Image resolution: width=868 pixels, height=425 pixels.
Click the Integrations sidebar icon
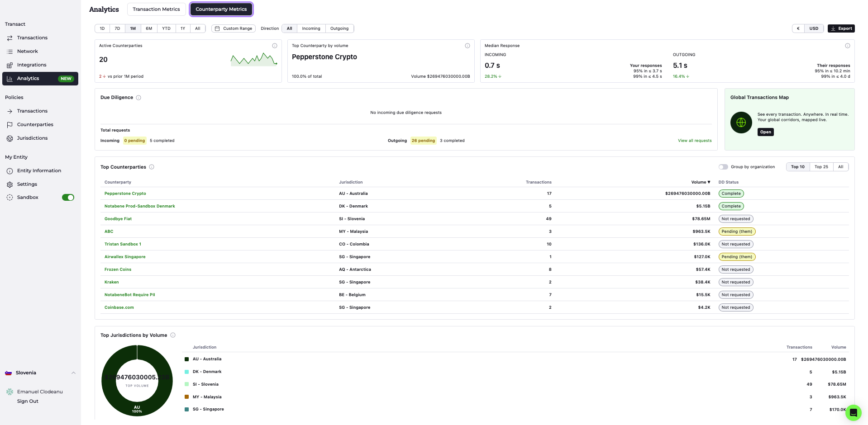(10, 65)
